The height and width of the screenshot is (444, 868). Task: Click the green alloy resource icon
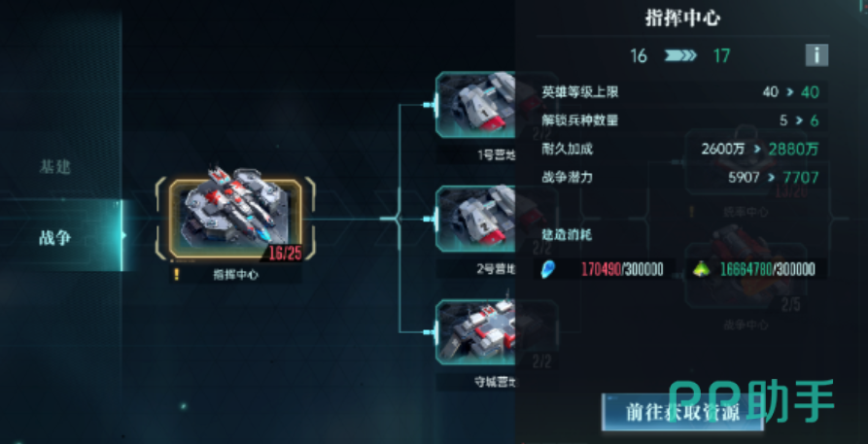(702, 270)
